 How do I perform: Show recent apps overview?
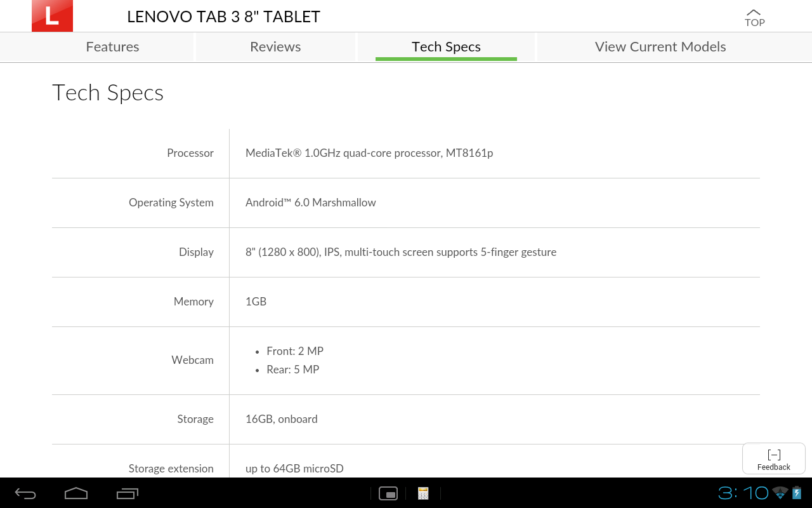click(x=128, y=493)
